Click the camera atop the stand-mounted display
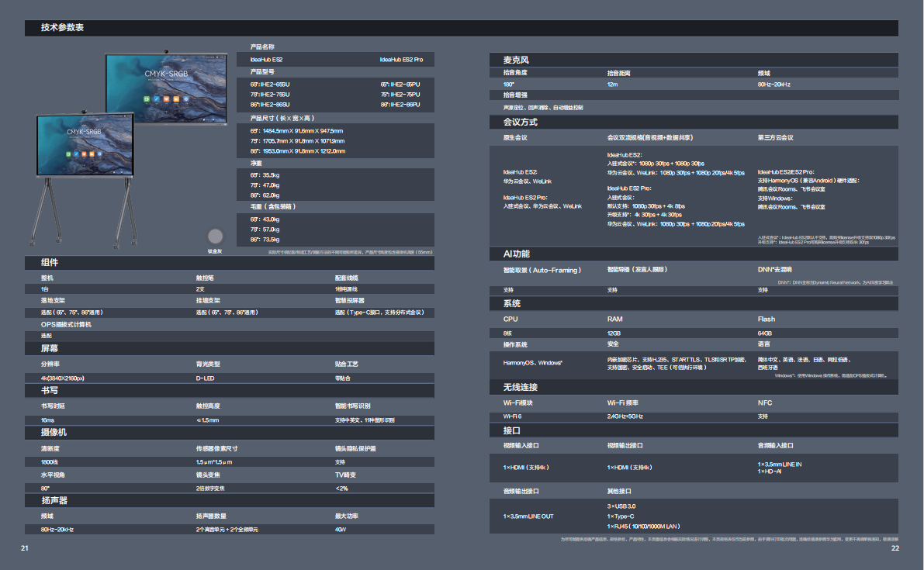Screen dimensions: 924x570 [84, 113]
